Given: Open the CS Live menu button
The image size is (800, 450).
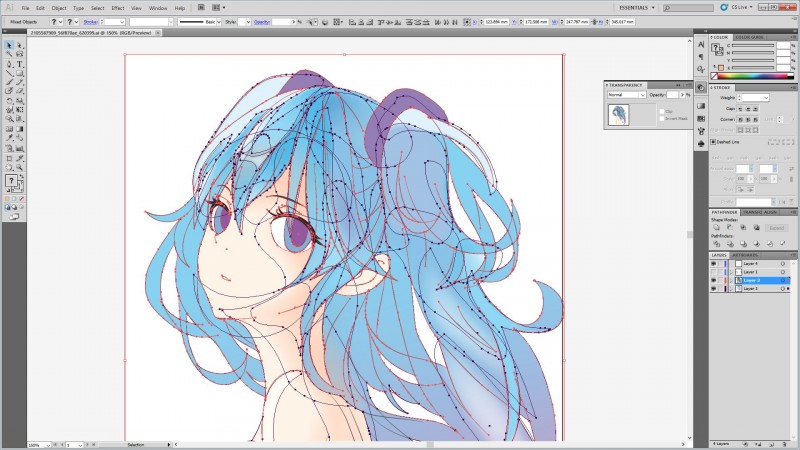Looking at the screenshot, I should coord(739,7).
